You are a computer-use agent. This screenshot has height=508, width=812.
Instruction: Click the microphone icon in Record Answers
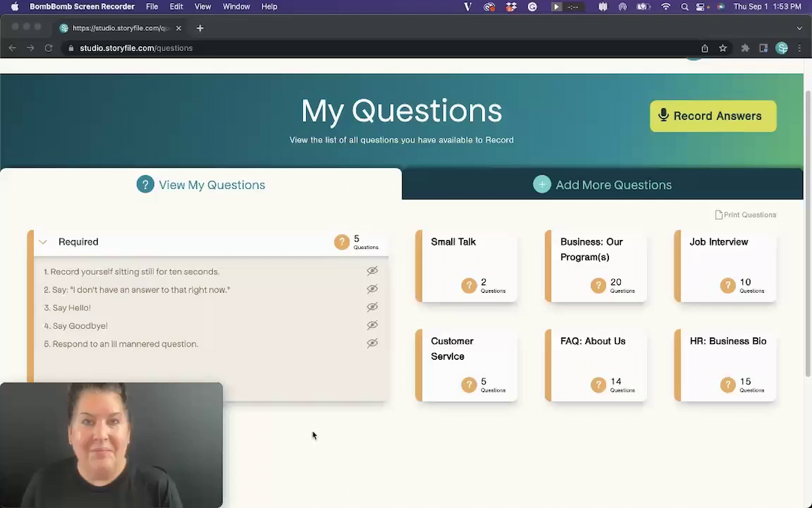tap(663, 115)
